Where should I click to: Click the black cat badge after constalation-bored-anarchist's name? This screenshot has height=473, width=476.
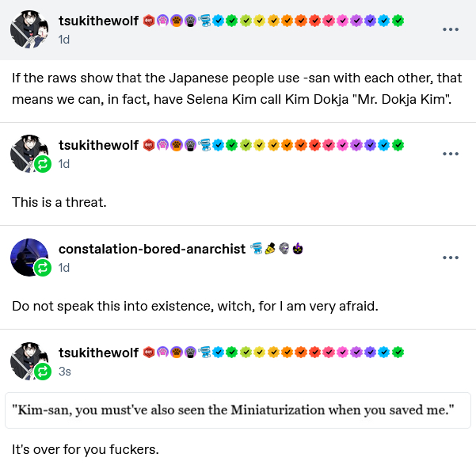pyautogui.click(x=297, y=249)
